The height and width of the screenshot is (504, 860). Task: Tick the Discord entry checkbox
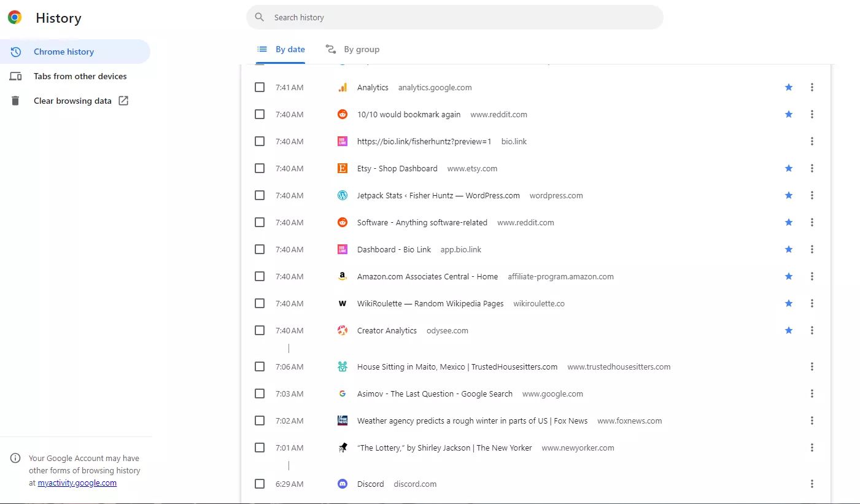coord(260,484)
